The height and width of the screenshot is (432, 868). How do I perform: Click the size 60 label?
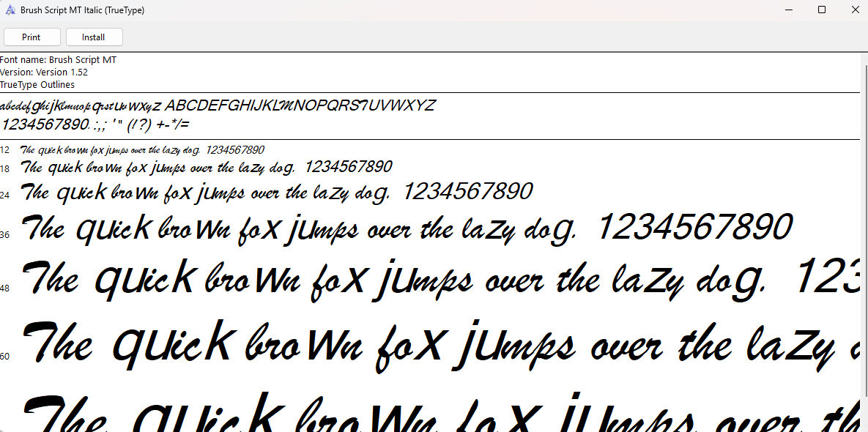click(5, 357)
